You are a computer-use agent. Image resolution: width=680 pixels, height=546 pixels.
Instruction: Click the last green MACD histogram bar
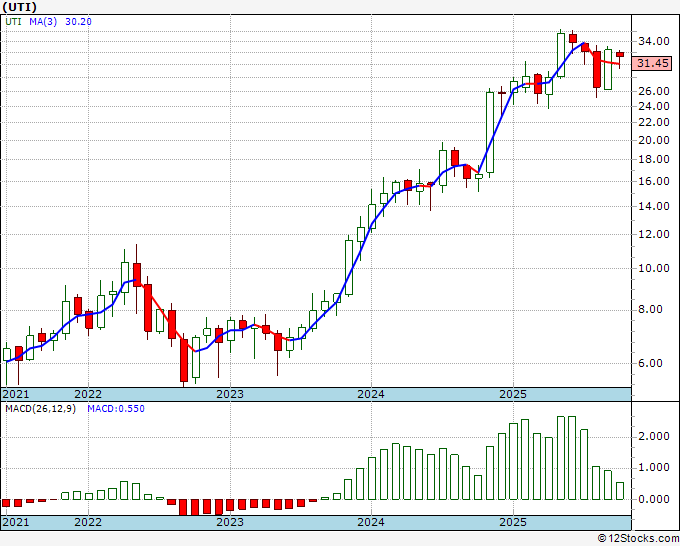[x=620, y=491]
